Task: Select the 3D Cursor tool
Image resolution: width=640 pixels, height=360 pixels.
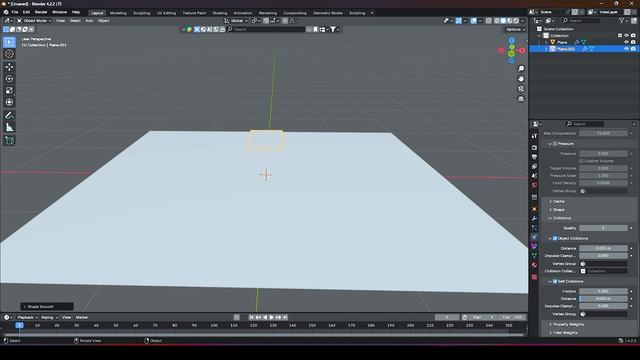Action: [9, 54]
